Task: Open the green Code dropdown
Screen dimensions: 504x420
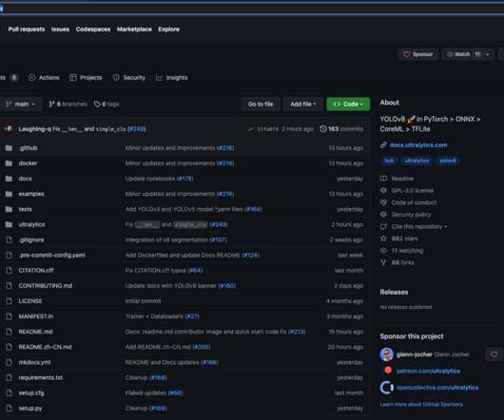Action: [x=348, y=104]
